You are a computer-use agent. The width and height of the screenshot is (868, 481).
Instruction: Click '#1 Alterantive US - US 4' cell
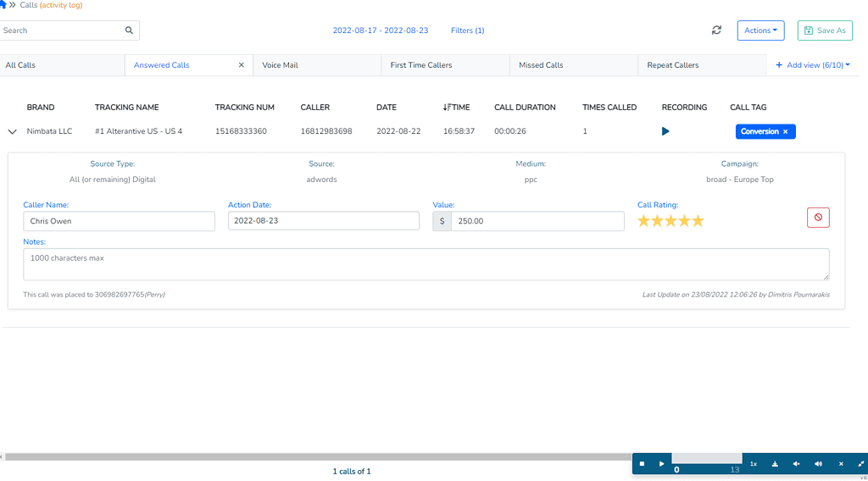pos(138,131)
